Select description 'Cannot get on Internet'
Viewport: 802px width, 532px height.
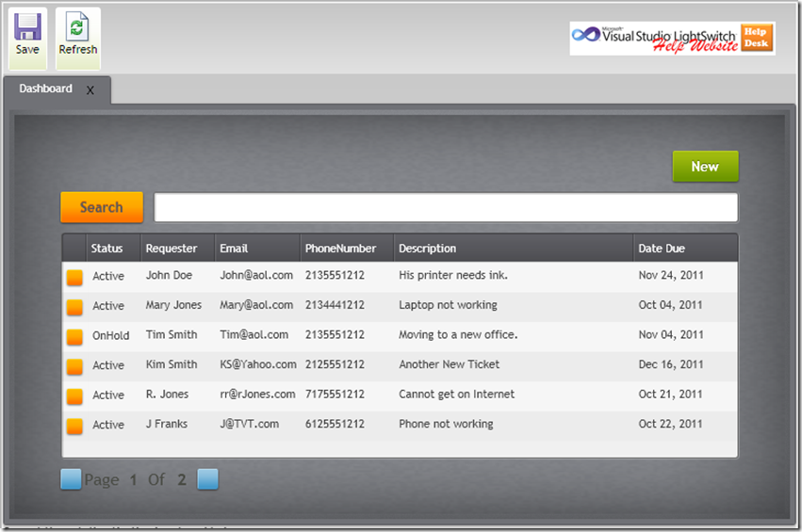457,394
